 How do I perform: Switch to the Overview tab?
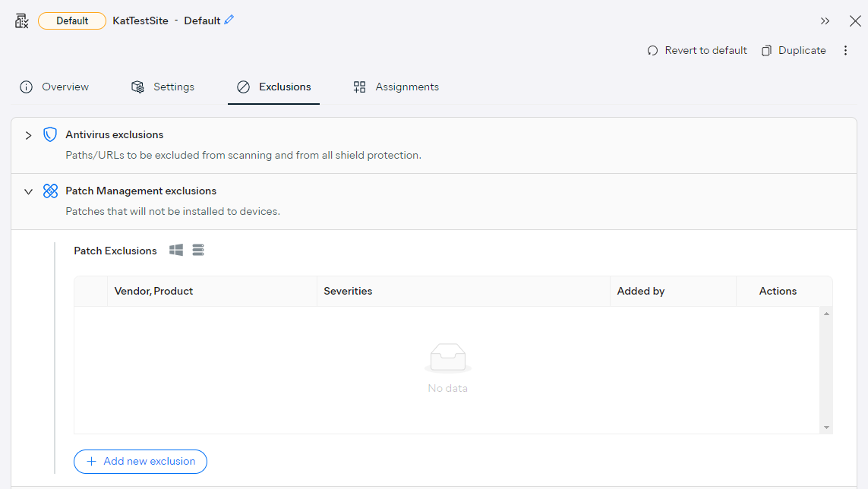(54, 87)
